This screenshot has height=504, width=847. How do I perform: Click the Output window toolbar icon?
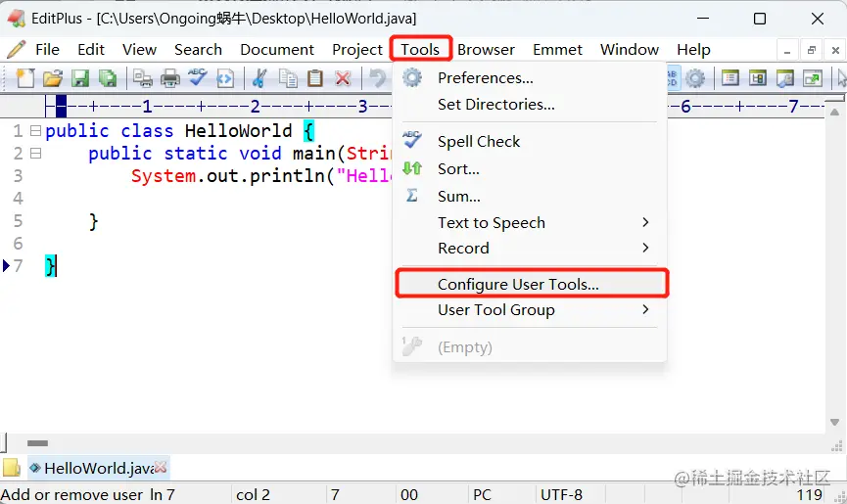[x=785, y=78]
